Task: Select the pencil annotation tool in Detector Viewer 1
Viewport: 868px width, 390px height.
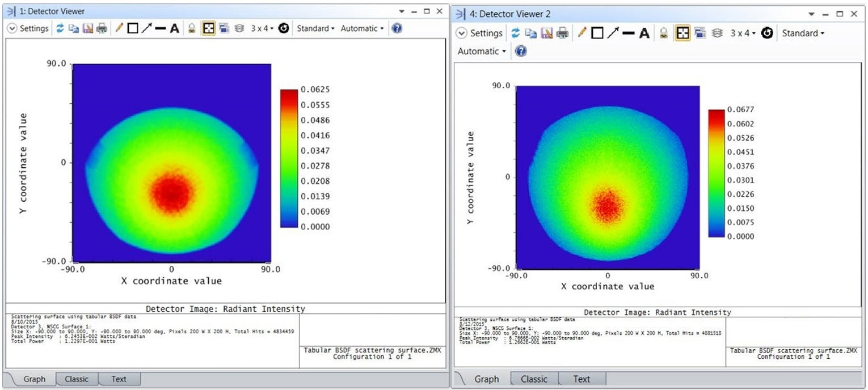Action: click(x=119, y=28)
